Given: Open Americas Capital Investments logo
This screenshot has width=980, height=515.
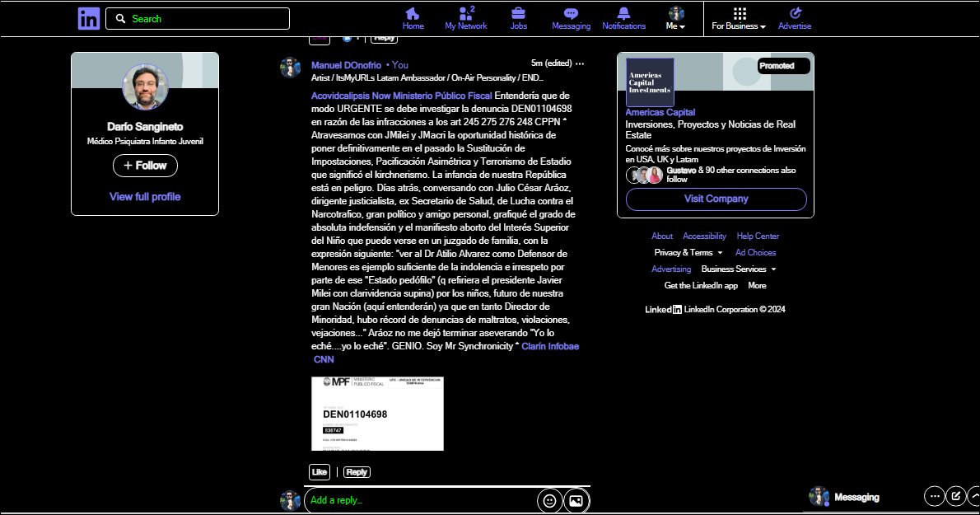Looking at the screenshot, I should 650,82.
